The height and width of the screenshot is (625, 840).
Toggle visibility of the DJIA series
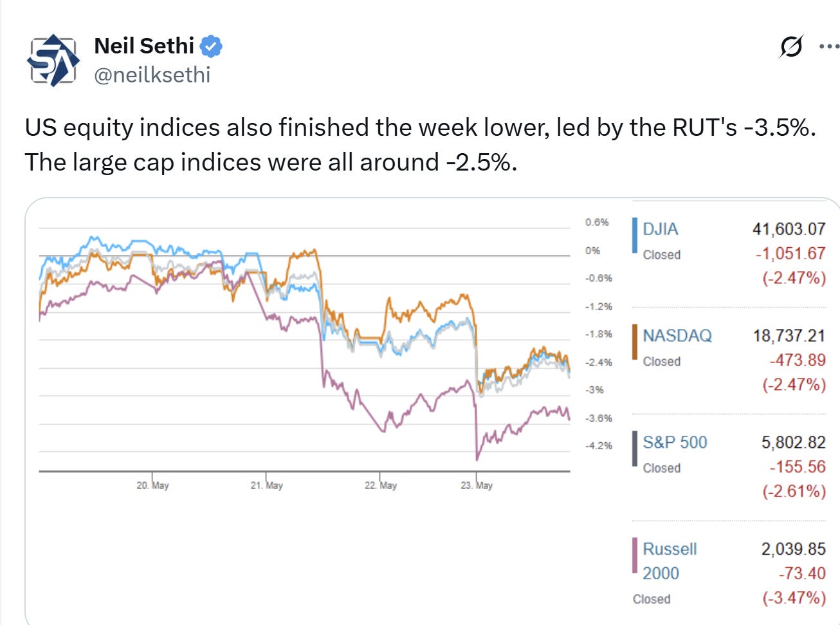(660, 229)
